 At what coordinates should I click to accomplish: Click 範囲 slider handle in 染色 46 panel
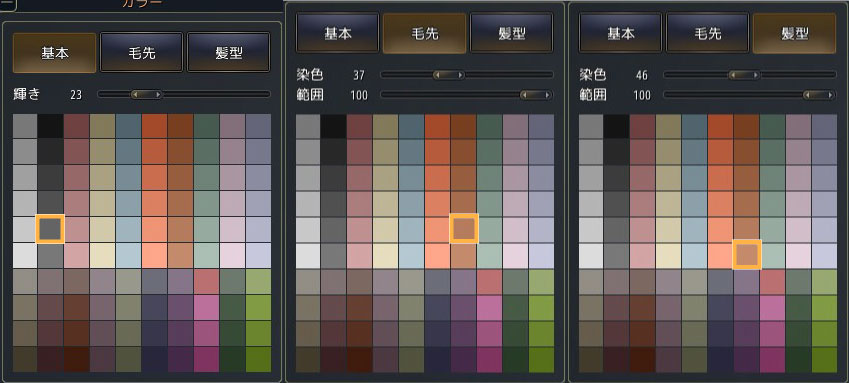pyautogui.click(x=819, y=95)
